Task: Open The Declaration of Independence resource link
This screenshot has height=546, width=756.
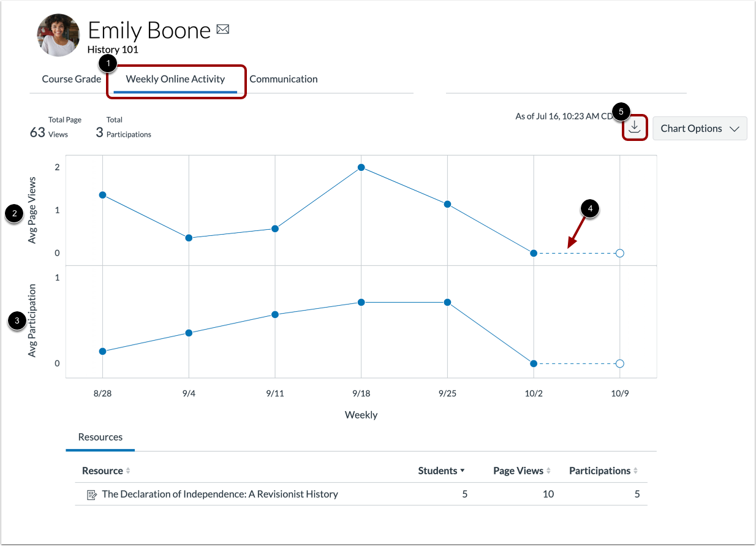Action: coord(220,493)
